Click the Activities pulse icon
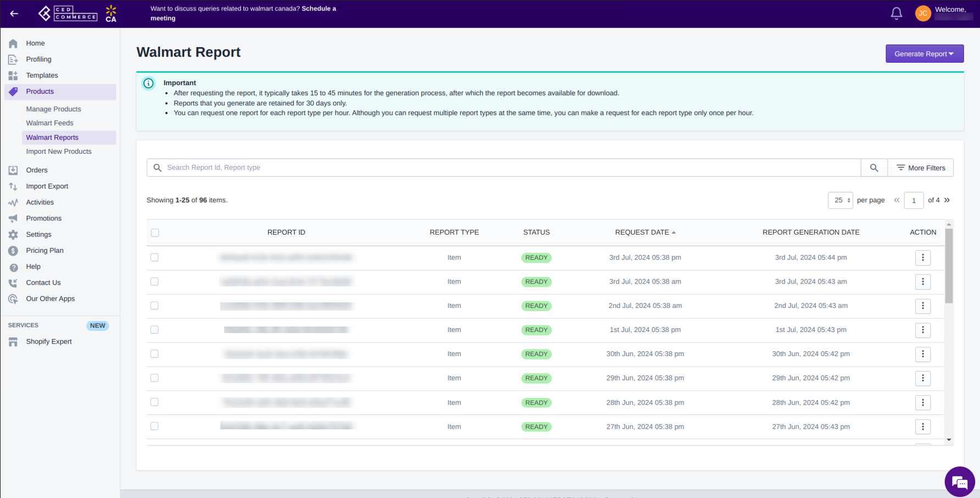The image size is (980, 498). click(13, 202)
